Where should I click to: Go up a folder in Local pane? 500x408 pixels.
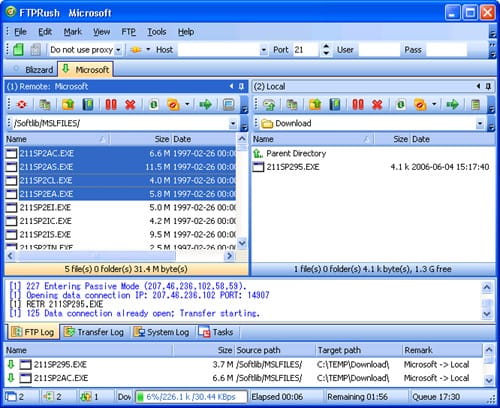[315, 105]
